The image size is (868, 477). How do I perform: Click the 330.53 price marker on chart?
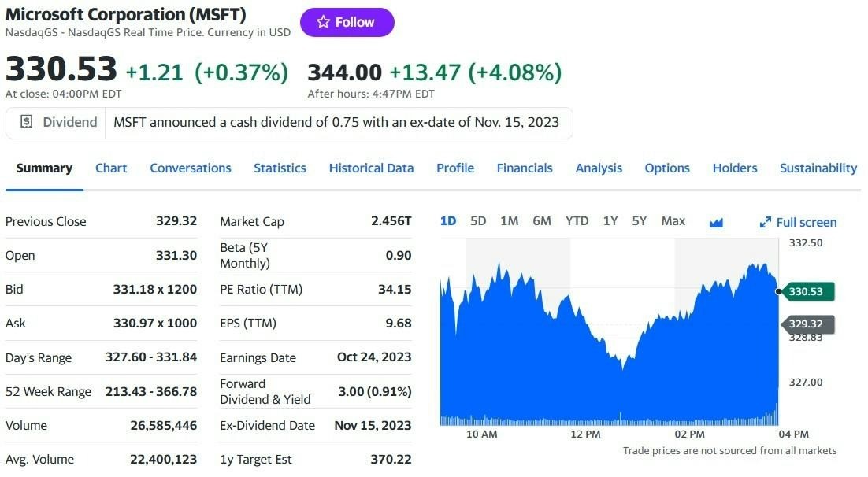point(806,292)
